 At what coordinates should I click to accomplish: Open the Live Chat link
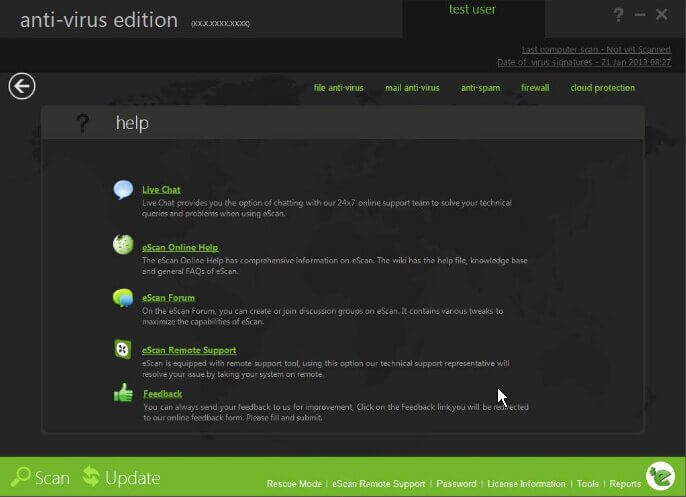[x=161, y=189]
